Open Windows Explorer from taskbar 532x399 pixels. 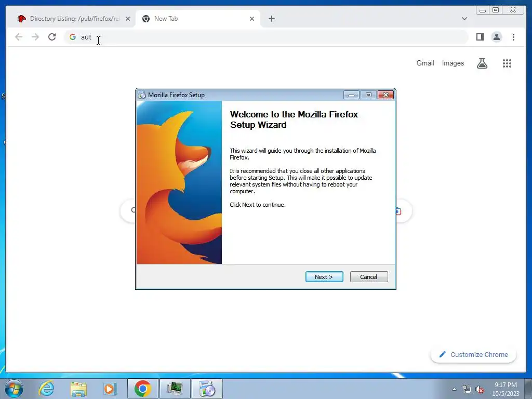78,389
